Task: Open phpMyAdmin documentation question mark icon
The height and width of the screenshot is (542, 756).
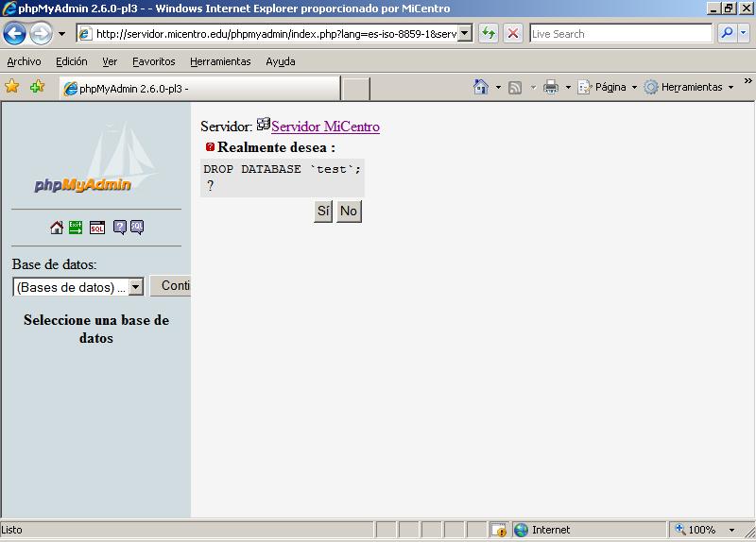Action: (x=120, y=228)
